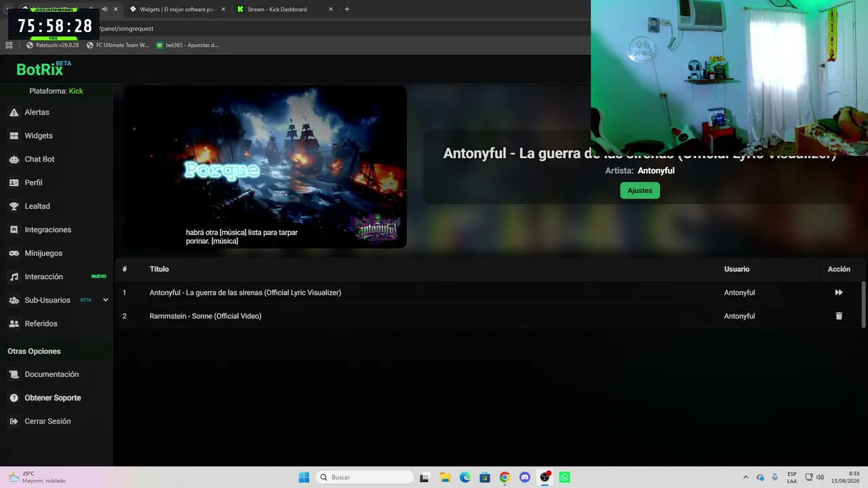The width and height of the screenshot is (868, 488).
Task: Open Integraciones in the sidebar
Action: [x=47, y=230]
